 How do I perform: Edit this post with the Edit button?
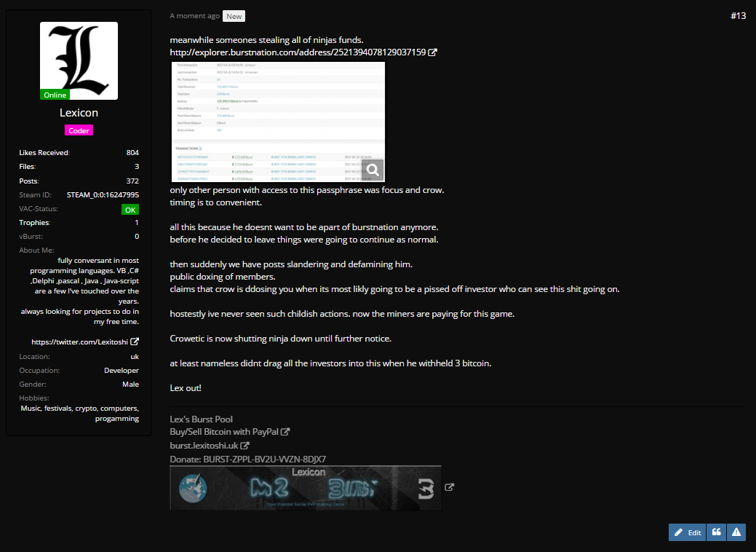click(x=687, y=532)
